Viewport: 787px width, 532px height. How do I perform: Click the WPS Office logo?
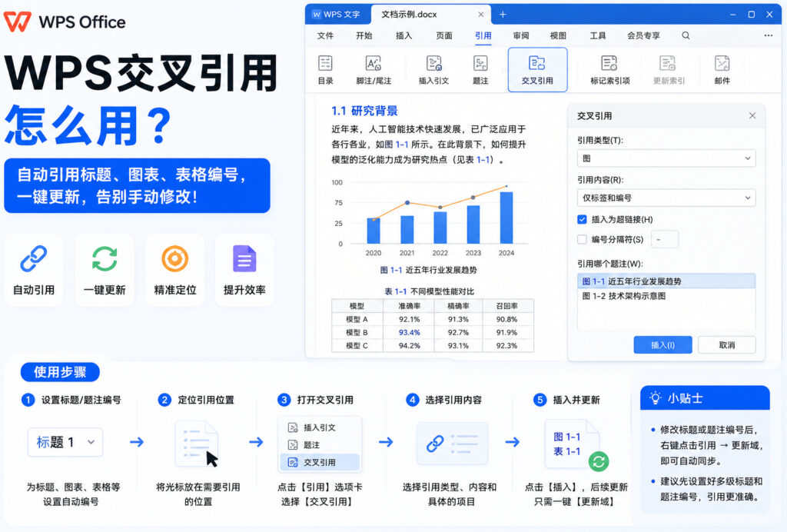tap(65, 22)
